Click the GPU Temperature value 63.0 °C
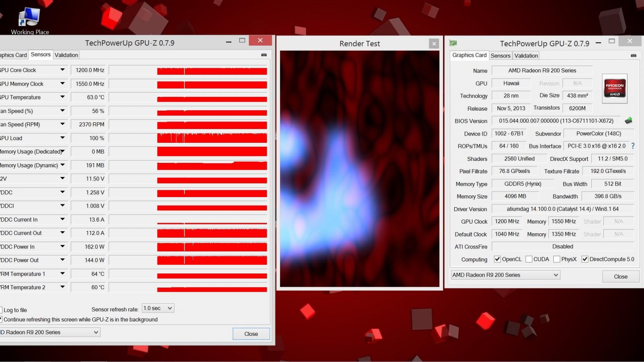The height and width of the screenshot is (362, 644). pos(88,97)
